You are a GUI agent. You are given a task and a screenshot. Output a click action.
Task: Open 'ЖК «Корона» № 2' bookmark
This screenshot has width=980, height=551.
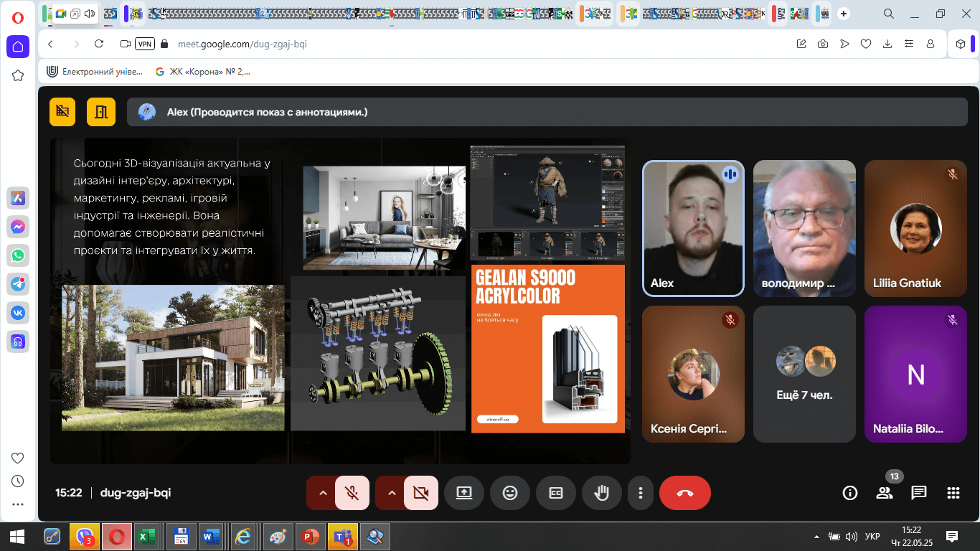[203, 71]
